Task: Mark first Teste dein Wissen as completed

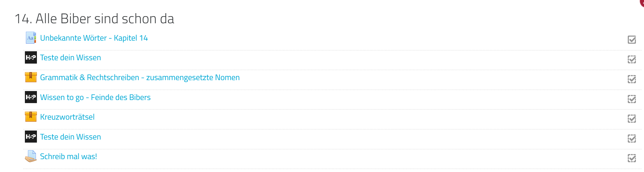Action: coord(632,59)
